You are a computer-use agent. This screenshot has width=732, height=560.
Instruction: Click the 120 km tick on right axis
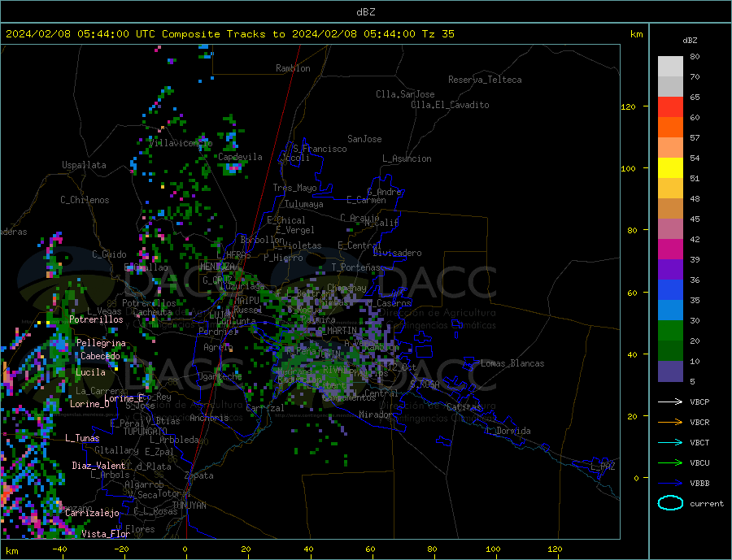click(629, 106)
